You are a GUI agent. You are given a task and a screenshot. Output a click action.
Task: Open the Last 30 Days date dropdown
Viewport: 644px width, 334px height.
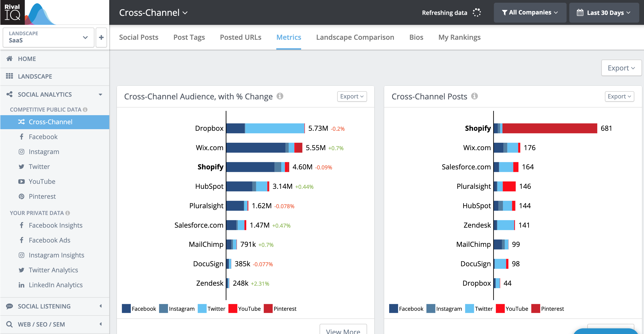pos(604,12)
